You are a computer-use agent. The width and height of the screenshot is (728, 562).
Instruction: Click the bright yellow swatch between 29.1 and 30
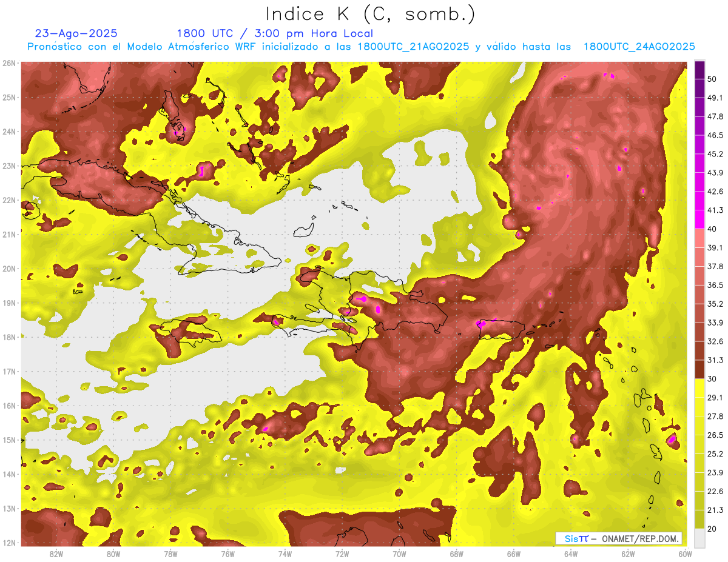tap(699, 387)
